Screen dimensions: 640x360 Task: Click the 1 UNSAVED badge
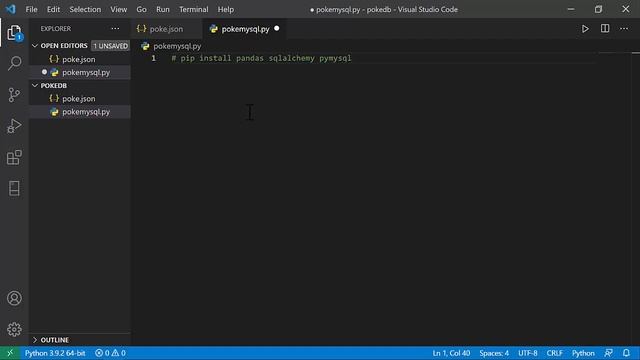[110, 46]
